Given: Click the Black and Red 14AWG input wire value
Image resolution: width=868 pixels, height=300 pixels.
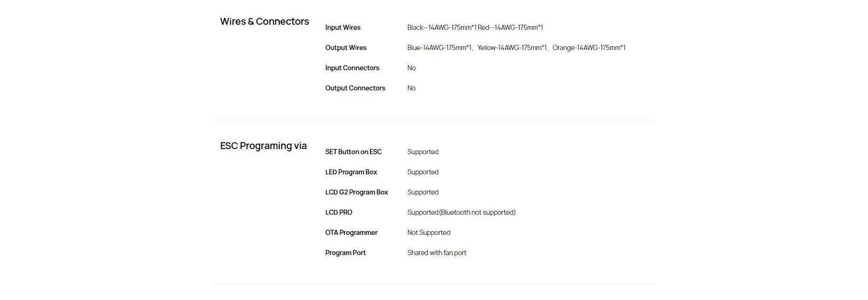Looking at the screenshot, I should pyautogui.click(x=475, y=27).
